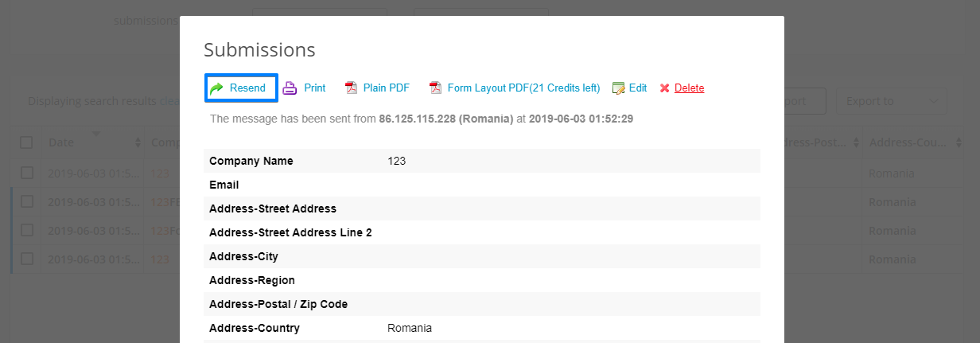
Task: Click the Address-Postal column sort arrows
Action: tap(857, 143)
